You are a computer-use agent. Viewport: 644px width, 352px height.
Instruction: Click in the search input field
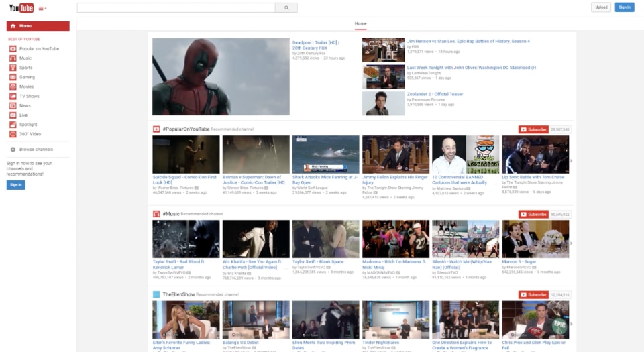(176, 8)
